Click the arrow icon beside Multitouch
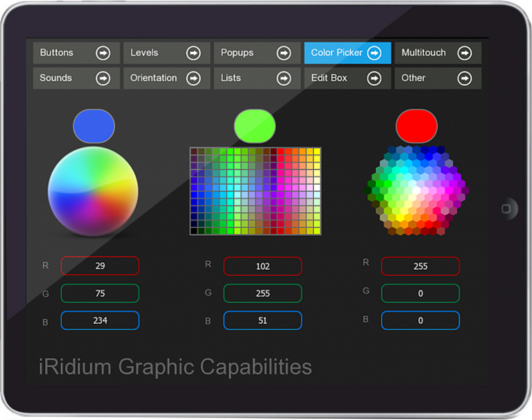The width and height of the screenshot is (532, 420). 464,53
